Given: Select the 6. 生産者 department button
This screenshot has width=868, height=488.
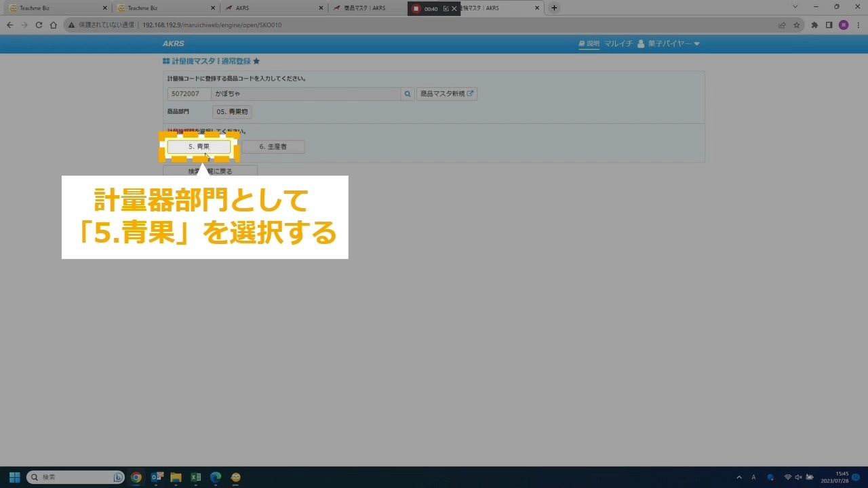Looking at the screenshot, I should click(x=273, y=146).
